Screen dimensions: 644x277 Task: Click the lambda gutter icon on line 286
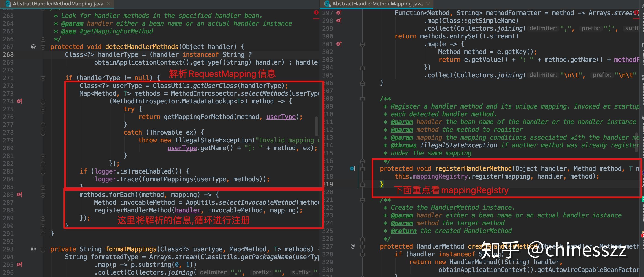click(x=19, y=195)
